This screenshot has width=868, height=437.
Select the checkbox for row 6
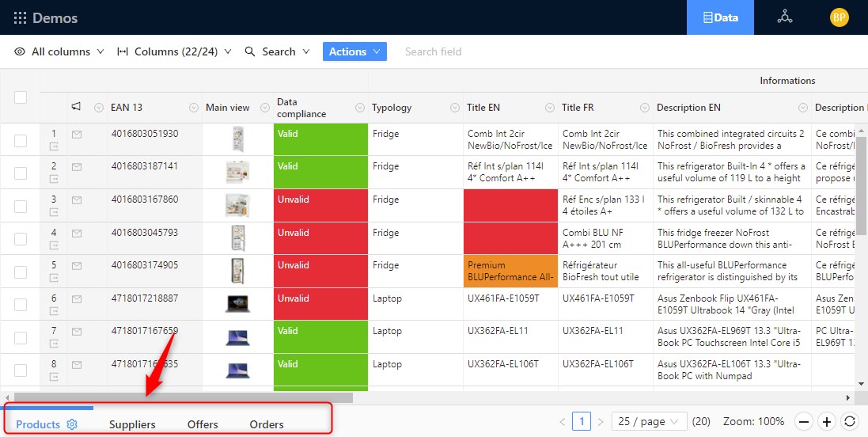coord(21,305)
